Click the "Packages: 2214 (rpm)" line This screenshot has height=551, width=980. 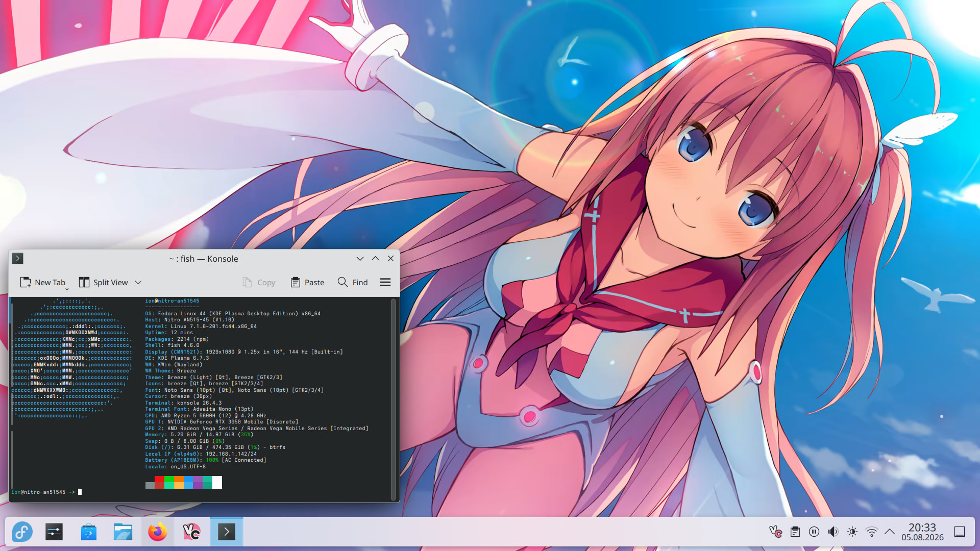(177, 339)
